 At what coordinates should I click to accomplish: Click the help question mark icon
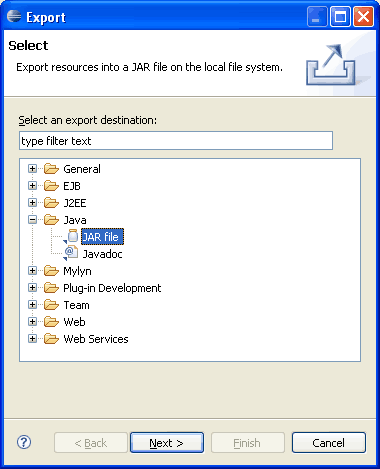coord(24,442)
